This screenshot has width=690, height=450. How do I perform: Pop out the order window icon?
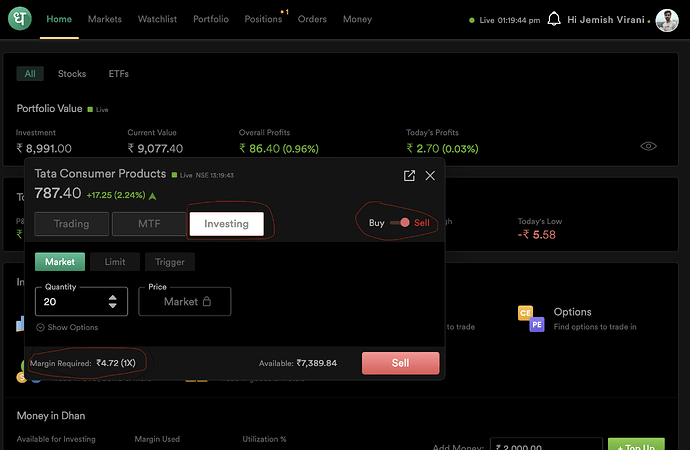(x=409, y=175)
